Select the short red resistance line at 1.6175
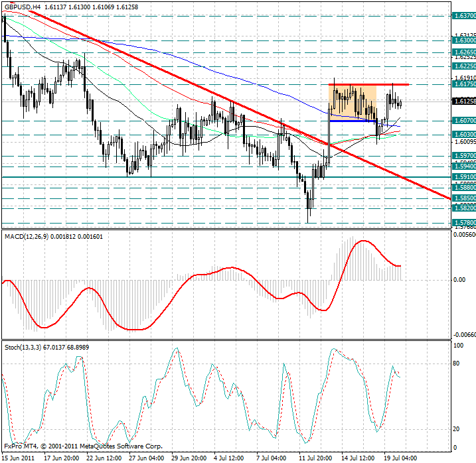Screen dimensions: 476x463 click(x=369, y=84)
